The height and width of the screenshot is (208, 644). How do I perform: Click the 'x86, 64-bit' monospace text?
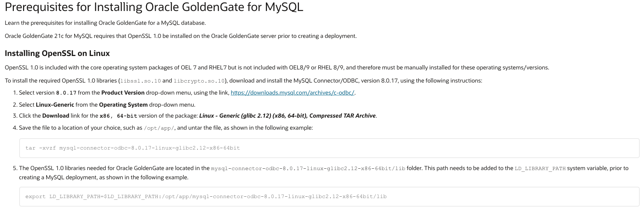pos(118,116)
